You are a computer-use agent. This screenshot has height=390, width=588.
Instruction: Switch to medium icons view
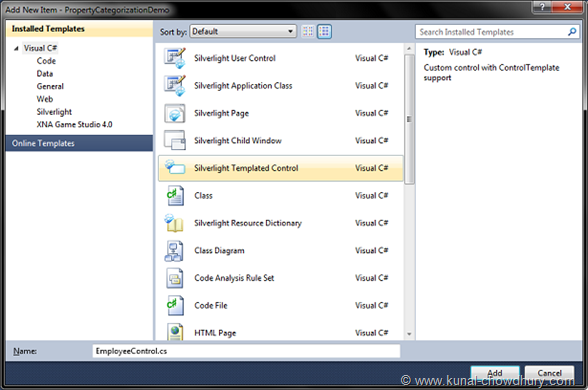click(324, 32)
